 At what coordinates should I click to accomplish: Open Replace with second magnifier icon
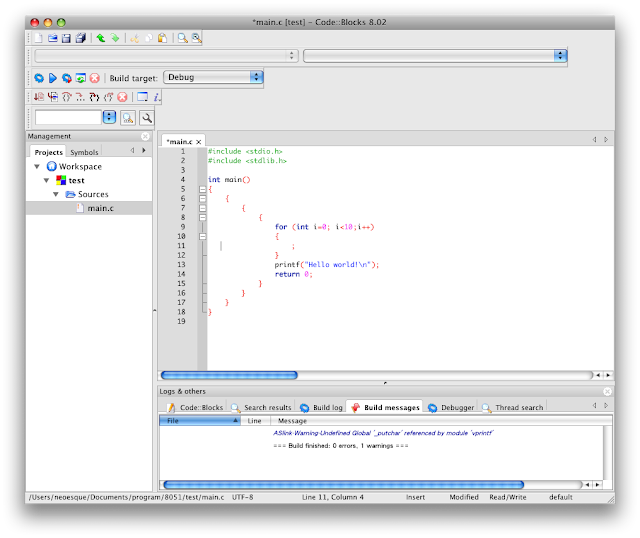(196, 38)
